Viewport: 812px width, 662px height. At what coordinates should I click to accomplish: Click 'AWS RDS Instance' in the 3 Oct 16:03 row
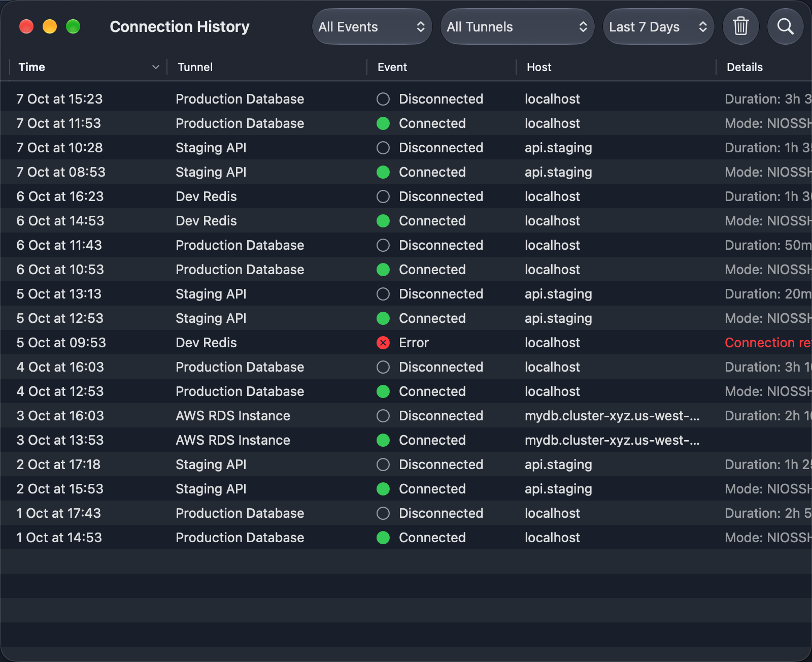(x=233, y=416)
